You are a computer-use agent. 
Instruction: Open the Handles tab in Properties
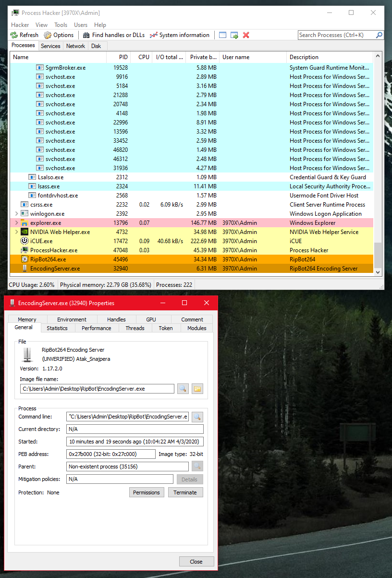click(116, 320)
